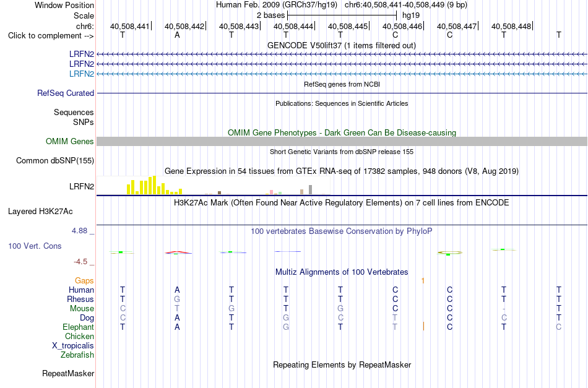Click the Zebrafish species label
Screen dimensions: 588x388
click(77, 355)
